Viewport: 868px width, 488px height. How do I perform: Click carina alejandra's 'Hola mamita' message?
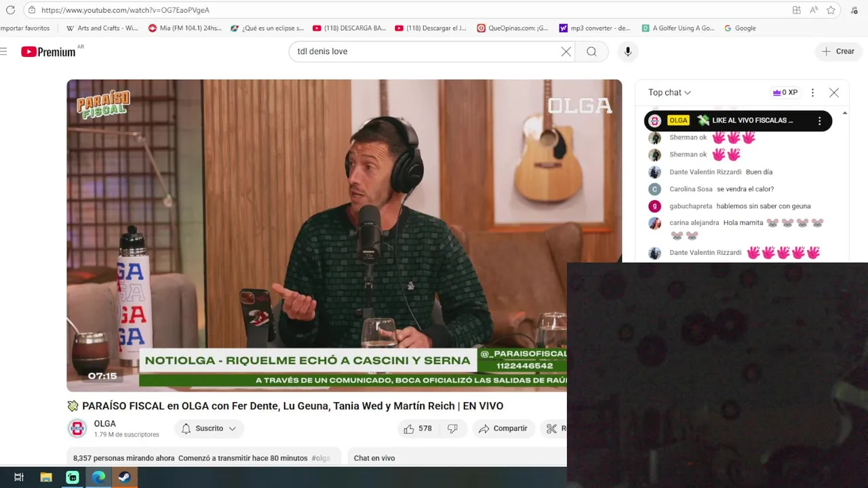(x=743, y=222)
